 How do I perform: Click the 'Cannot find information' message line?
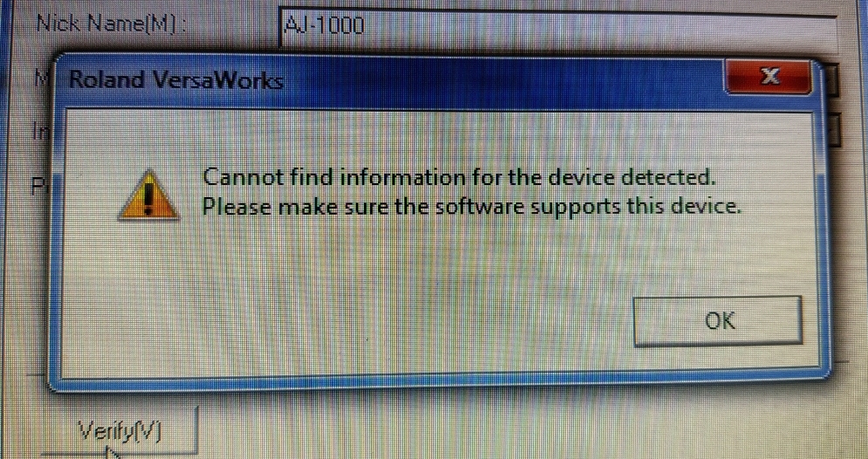click(x=455, y=178)
